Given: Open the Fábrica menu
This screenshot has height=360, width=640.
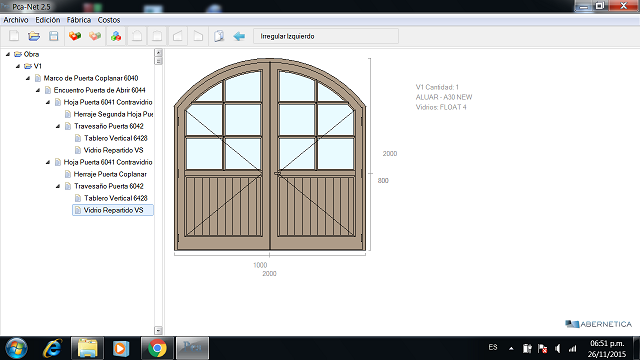Looking at the screenshot, I should pos(79,20).
